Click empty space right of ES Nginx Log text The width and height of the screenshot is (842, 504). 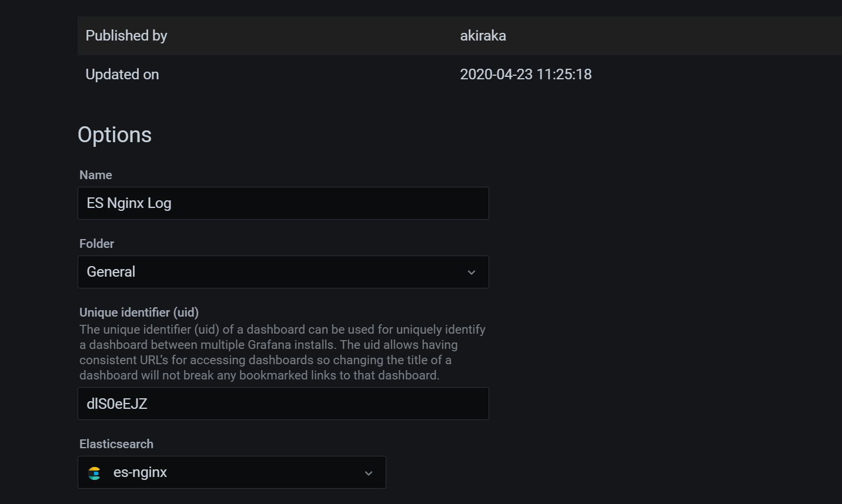coord(329,203)
